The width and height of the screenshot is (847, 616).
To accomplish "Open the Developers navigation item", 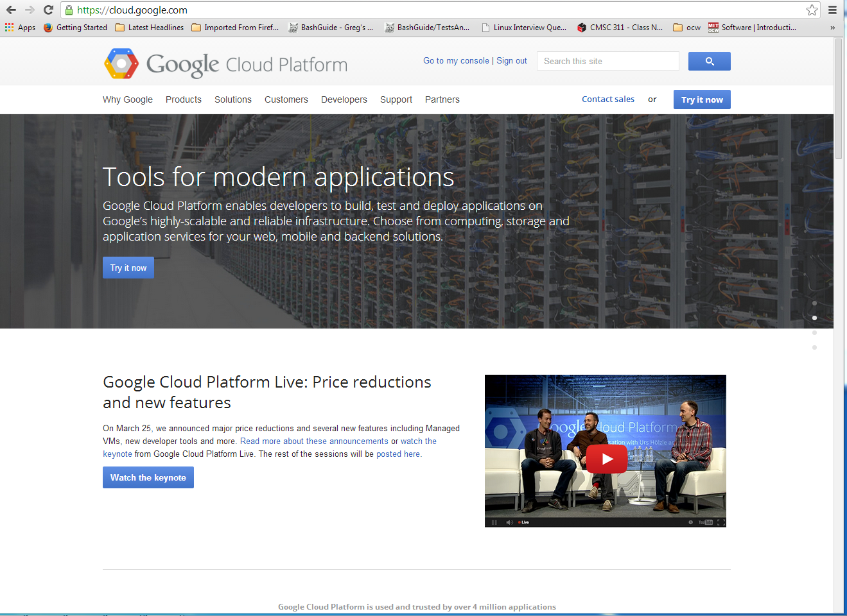I will (x=344, y=99).
